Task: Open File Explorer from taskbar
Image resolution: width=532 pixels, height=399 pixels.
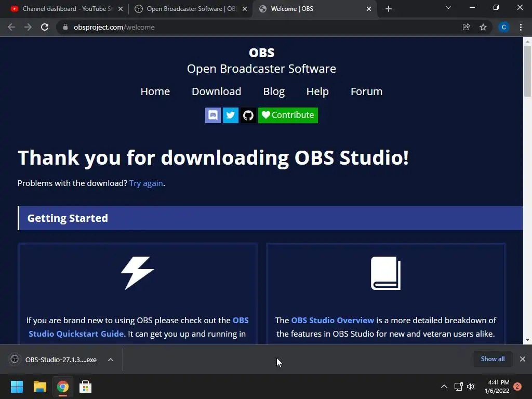Action: click(x=39, y=387)
